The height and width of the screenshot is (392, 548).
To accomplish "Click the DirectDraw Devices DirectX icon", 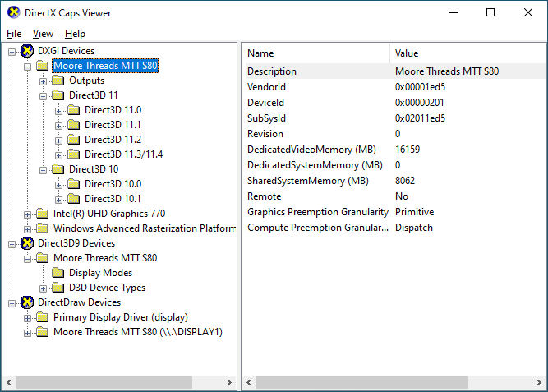I will point(27,302).
